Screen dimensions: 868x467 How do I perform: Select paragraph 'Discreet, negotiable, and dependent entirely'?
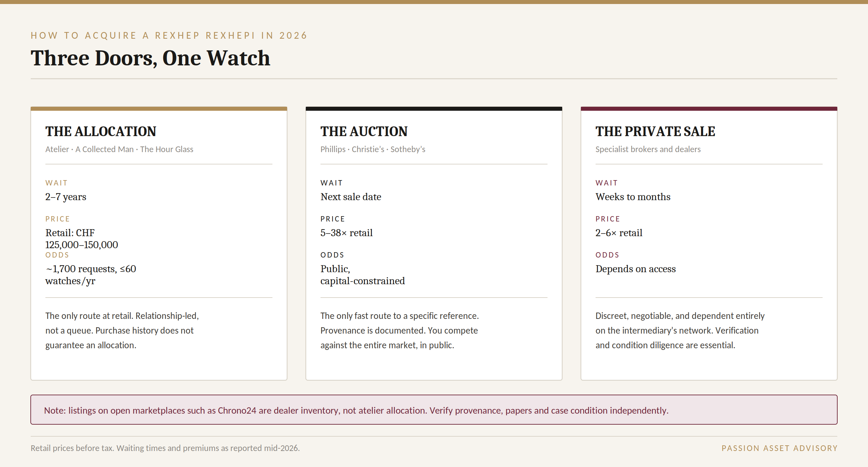pyautogui.click(x=680, y=330)
